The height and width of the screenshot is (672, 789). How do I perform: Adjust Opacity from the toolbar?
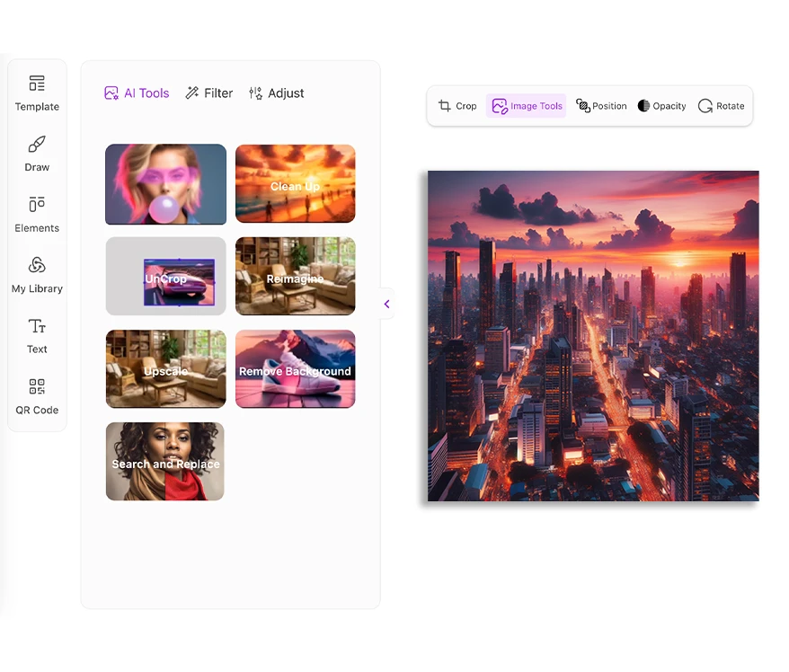coord(661,106)
